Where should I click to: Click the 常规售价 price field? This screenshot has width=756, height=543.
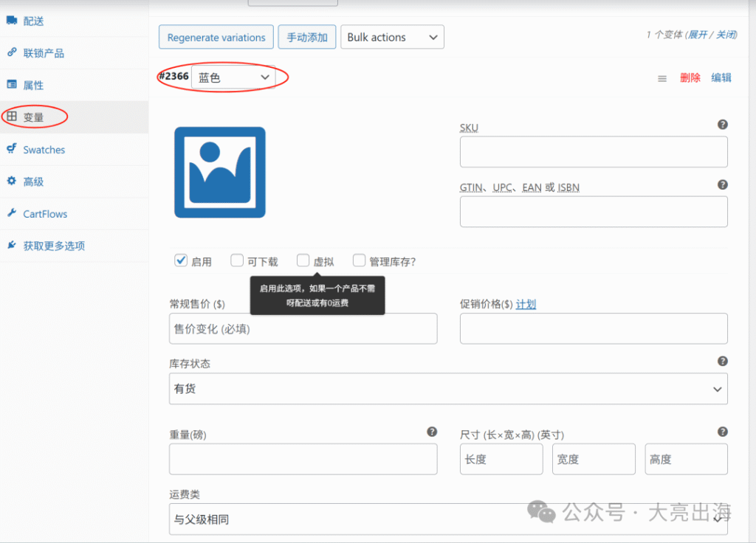303,328
